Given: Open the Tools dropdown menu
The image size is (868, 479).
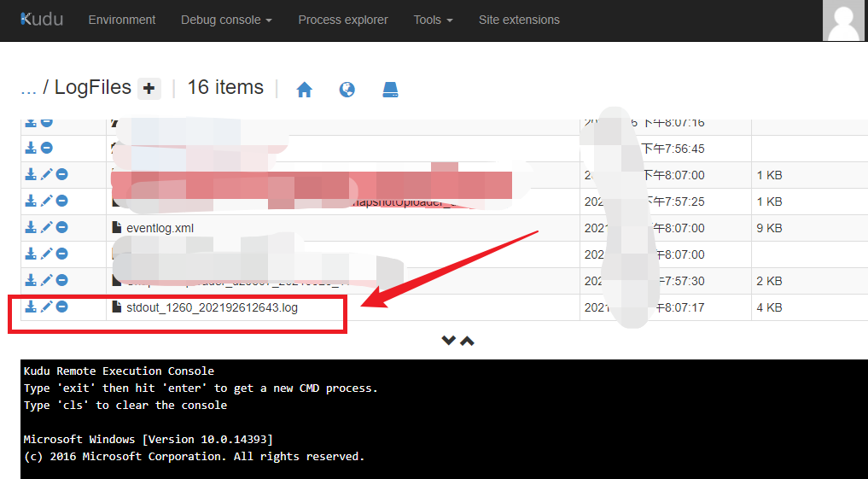Looking at the screenshot, I should click(x=433, y=20).
